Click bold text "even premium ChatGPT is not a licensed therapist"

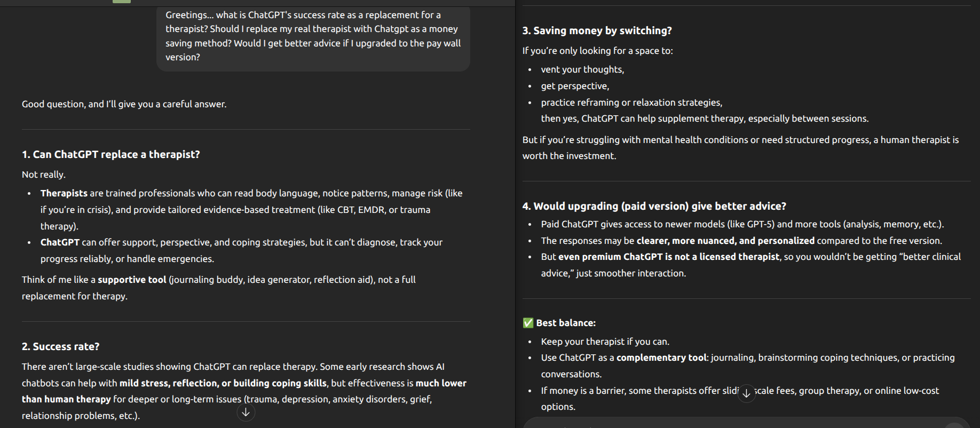point(668,257)
